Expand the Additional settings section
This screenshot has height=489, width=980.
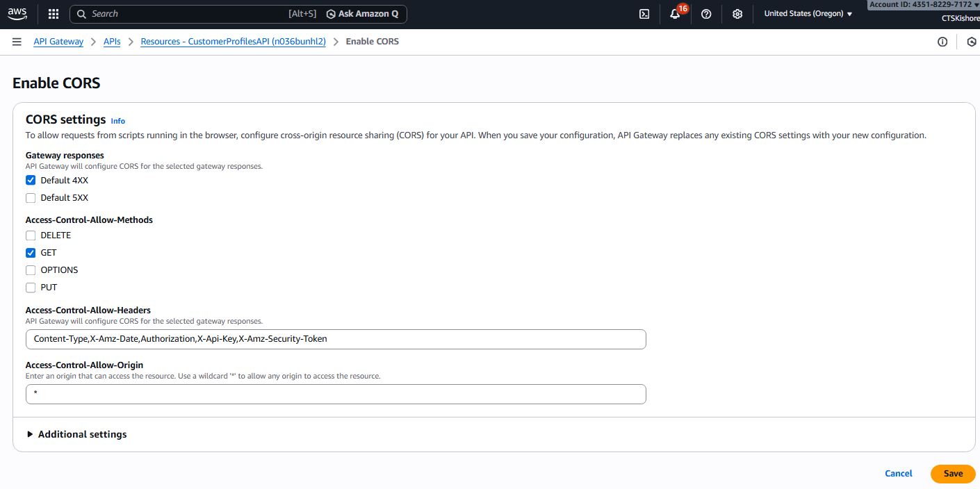(76, 434)
